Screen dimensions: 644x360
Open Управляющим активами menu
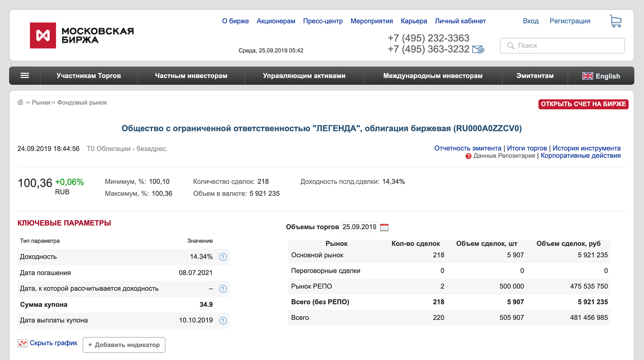pyautogui.click(x=304, y=76)
